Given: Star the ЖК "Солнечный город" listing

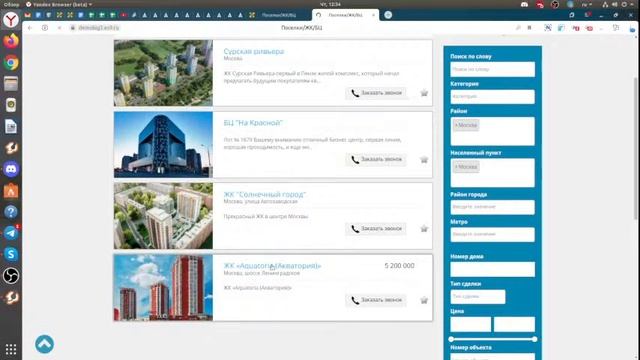Looking at the screenshot, I should [424, 229].
